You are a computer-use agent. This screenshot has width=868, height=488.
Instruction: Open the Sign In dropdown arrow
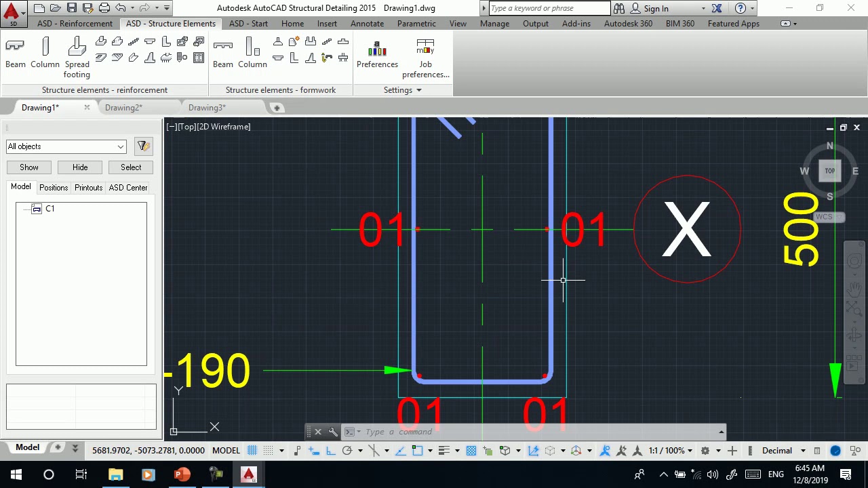click(703, 8)
